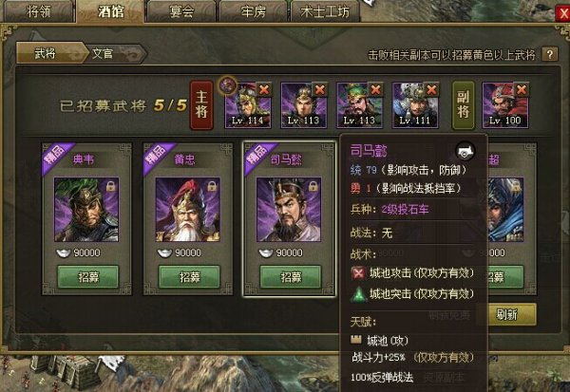This screenshot has height=392, width=570.
Task: Open the question mark help icon
Action: [550, 54]
